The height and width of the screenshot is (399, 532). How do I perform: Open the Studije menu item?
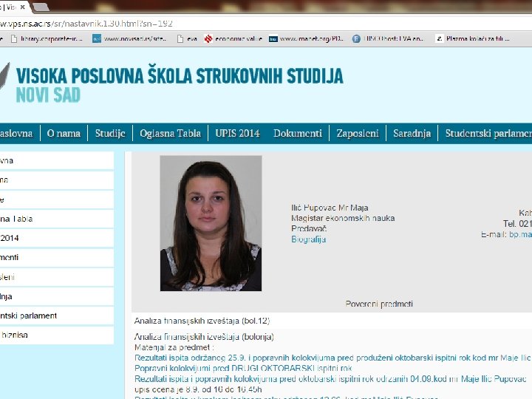pyautogui.click(x=110, y=133)
